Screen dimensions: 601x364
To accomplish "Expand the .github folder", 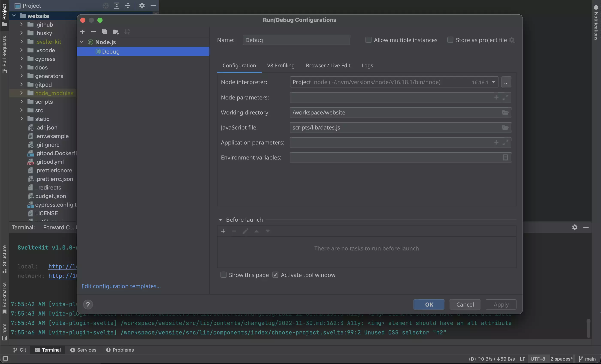I will pyautogui.click(x=21, y=24).
